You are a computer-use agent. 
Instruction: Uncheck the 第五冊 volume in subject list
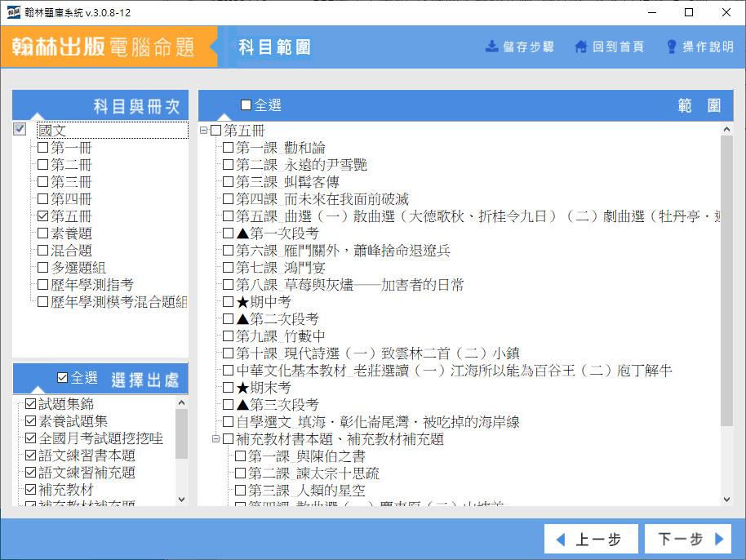pos(43,216)
